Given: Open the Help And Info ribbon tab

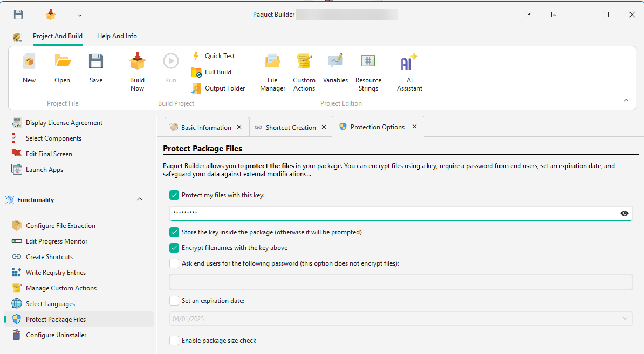Looking at the screenshot, I should (x=117, y=36).
